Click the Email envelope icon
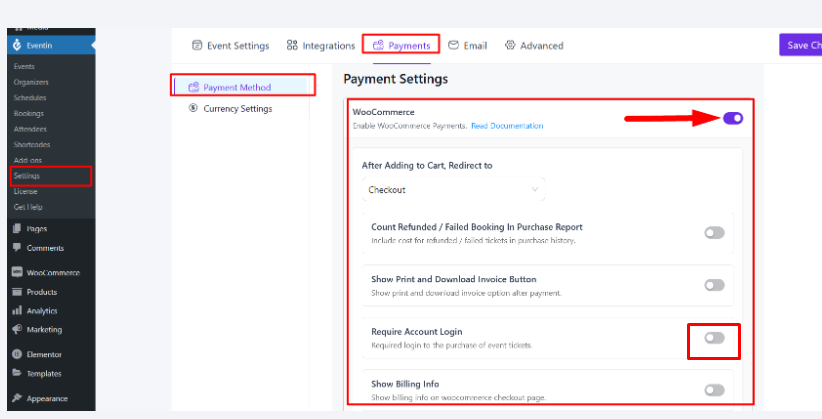This screenshot has height=419, width=822. click(x=453, y=45)
